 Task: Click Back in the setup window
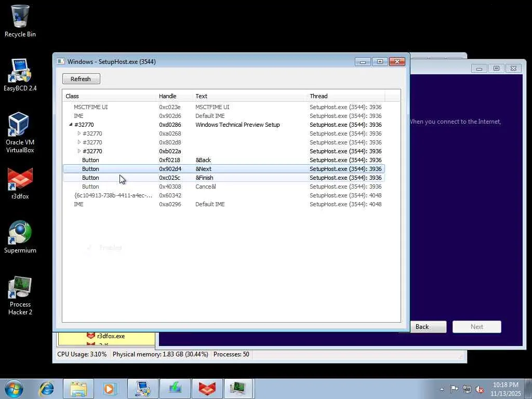point(422,327)
